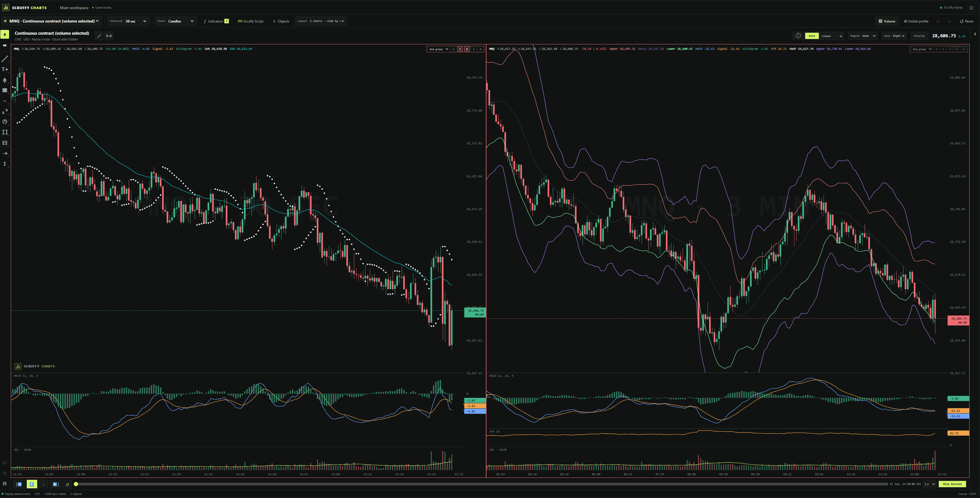Click '3,000 bars visible' in status bar
980x498 pixels.
pyautogui.click(x=55, y=494)
